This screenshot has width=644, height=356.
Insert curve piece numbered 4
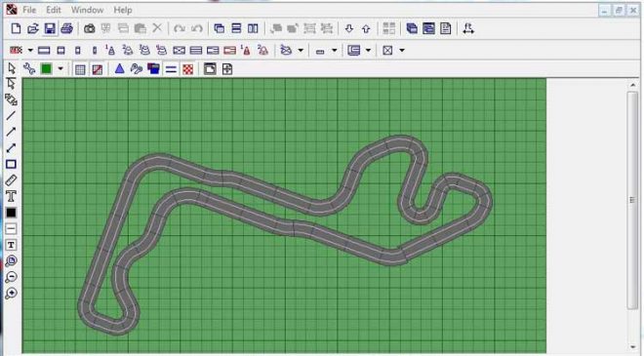click(161, 50)
